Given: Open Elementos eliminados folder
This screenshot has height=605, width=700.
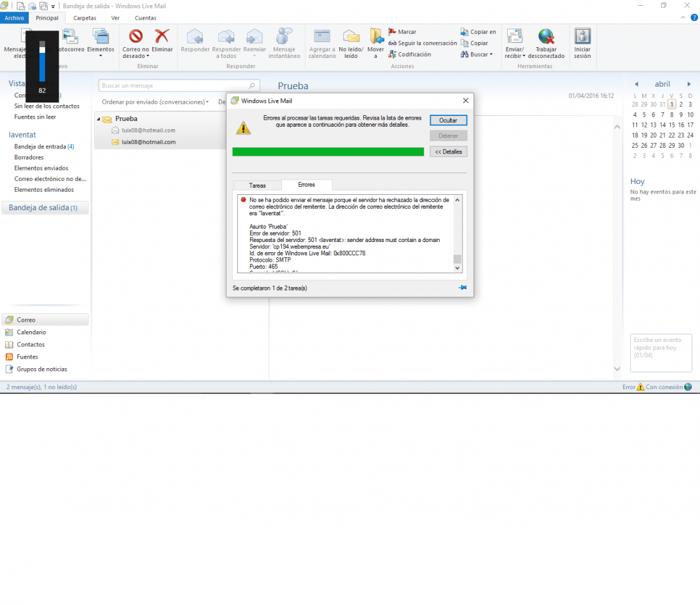Looking at the screenshot, I should coord(44,189).
